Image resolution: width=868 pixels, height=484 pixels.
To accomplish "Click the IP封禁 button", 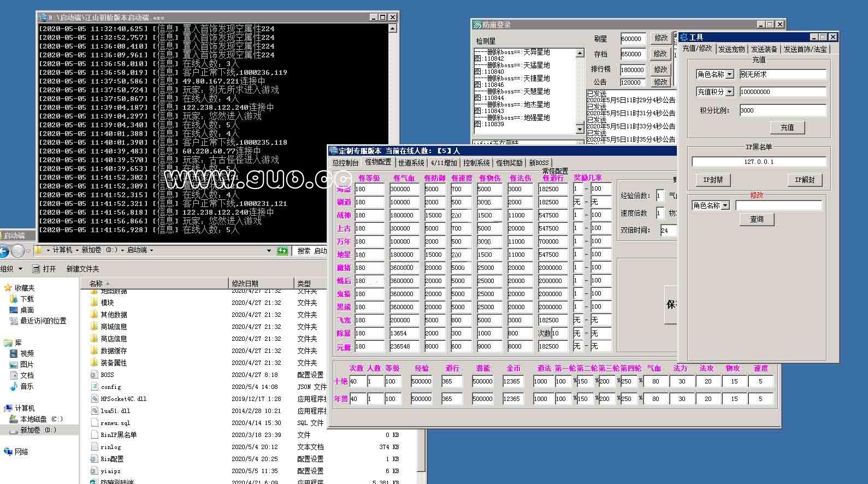I will (x=713, y=180).
